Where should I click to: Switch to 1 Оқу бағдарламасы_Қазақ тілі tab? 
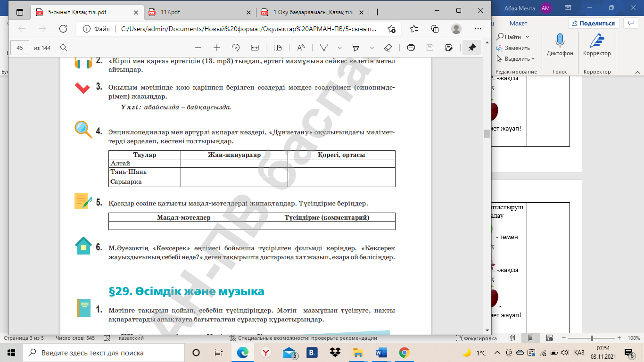[x=313, y=12]
